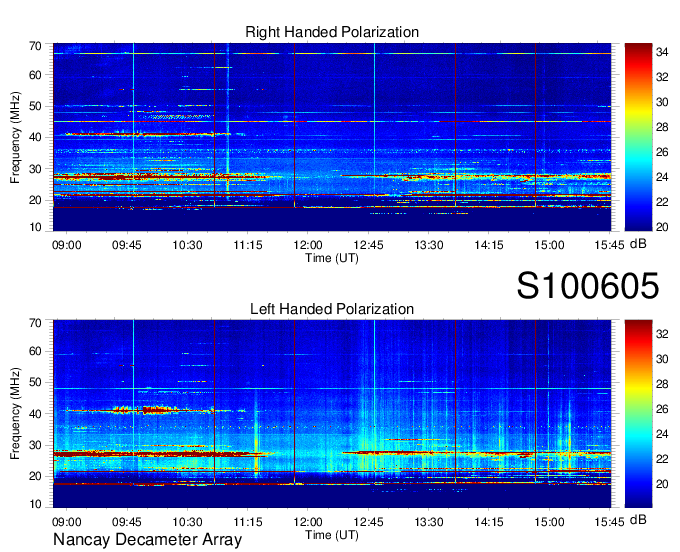Click the "Left Handed Polarization" plot title

(x=332, y=309)
